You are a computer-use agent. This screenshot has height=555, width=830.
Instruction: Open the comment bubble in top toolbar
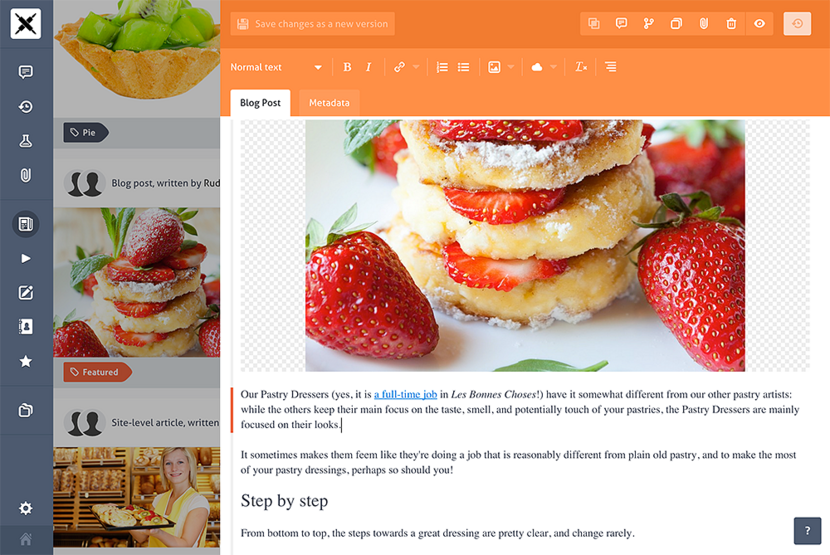click(621, 24)
